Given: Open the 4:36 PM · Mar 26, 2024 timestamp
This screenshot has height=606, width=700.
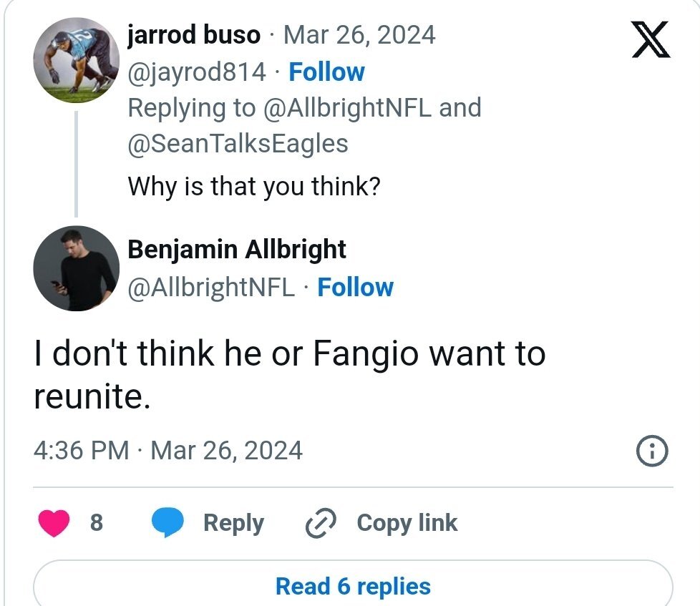Looking at the screenshot, I should (x=168, y=451).
